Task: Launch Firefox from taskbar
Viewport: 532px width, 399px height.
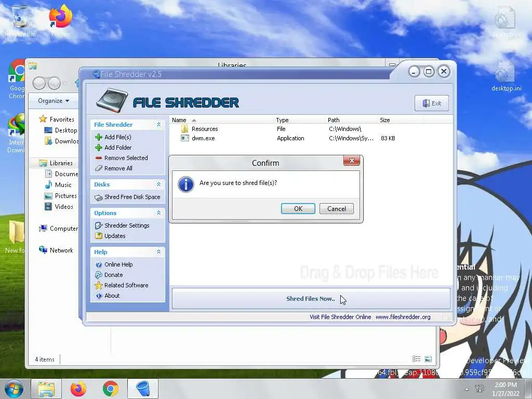Action: tap(78, 389)
